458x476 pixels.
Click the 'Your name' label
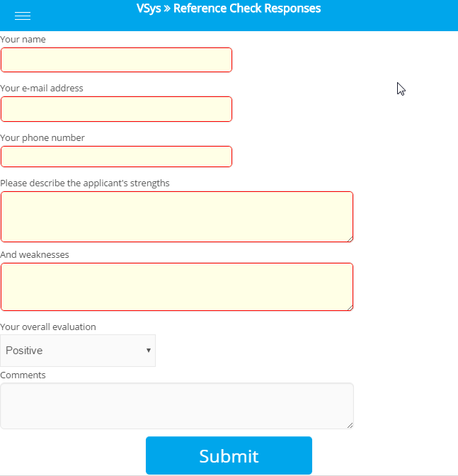23,40
